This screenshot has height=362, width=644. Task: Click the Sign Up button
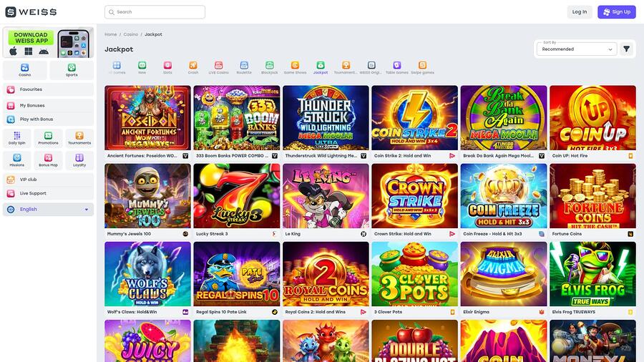617,12
